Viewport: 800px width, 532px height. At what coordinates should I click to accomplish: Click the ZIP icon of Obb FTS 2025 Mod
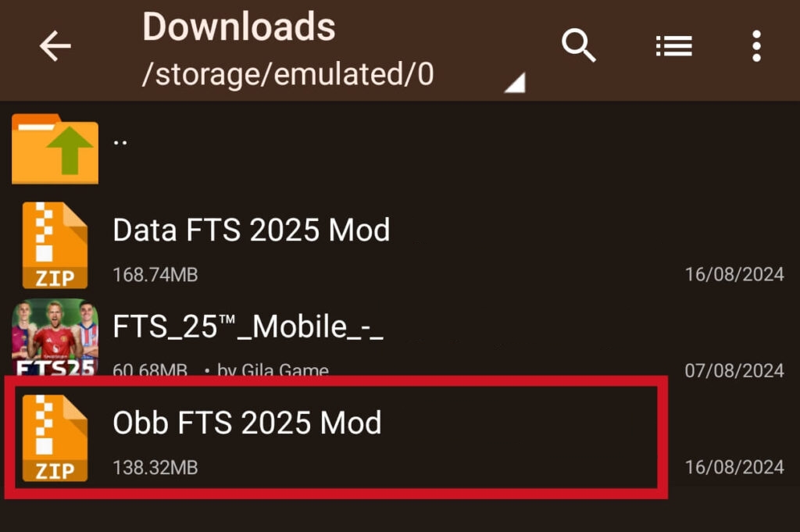(55, 437)
